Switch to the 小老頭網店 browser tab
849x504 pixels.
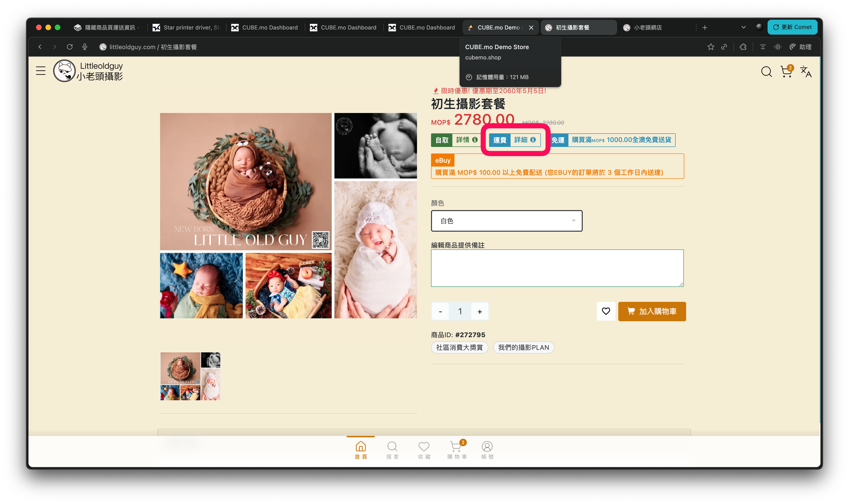click(x=647, y=28)
